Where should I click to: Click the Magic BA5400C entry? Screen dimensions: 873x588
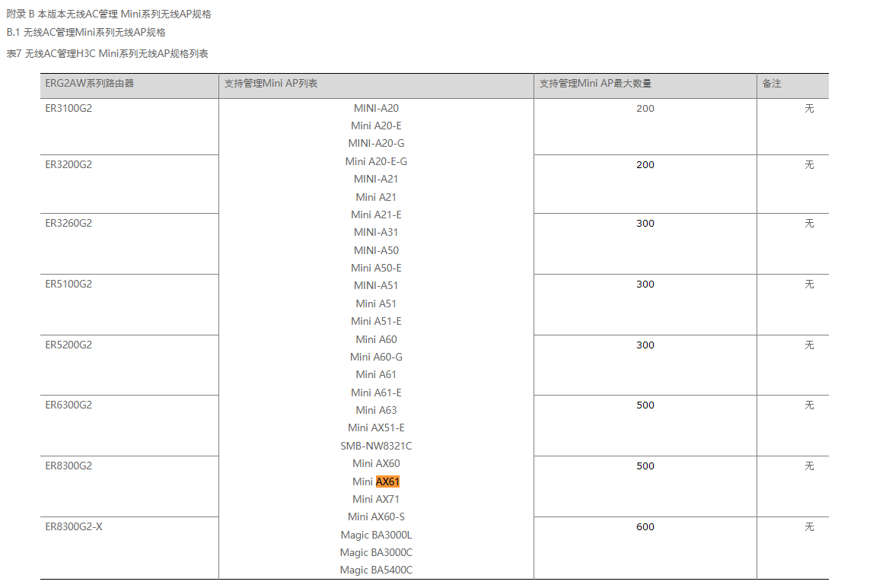pyautogui.click(x=376, y=570)
